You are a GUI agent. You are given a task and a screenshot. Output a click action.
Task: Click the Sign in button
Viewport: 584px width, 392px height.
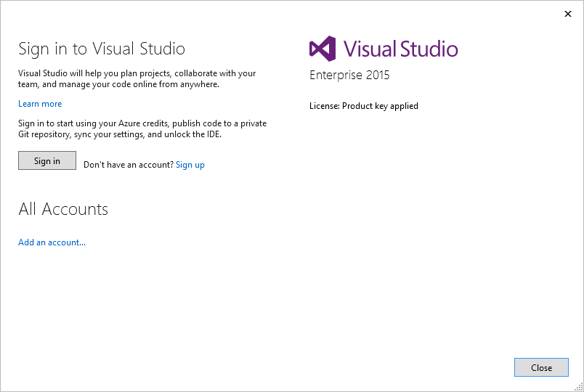click(47, 160)
